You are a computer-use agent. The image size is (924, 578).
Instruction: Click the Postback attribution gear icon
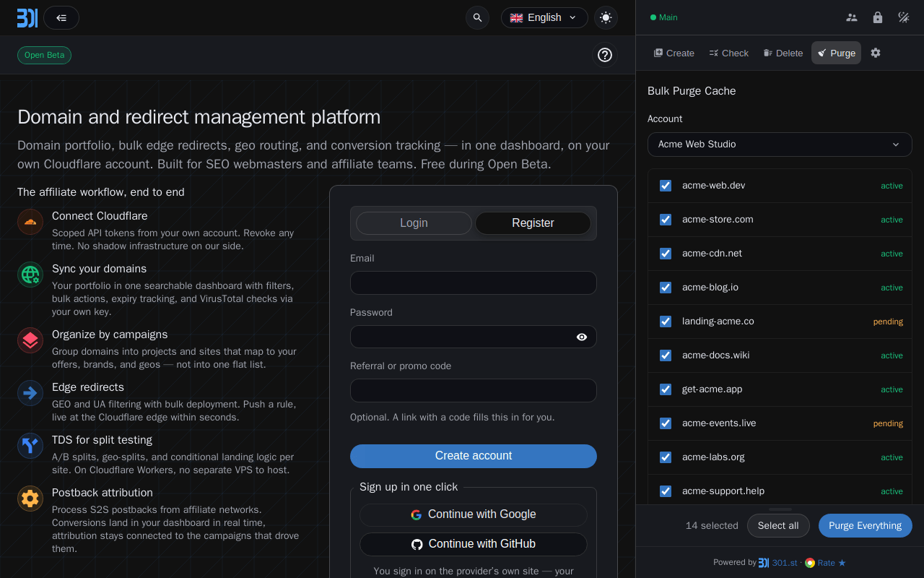30,499
